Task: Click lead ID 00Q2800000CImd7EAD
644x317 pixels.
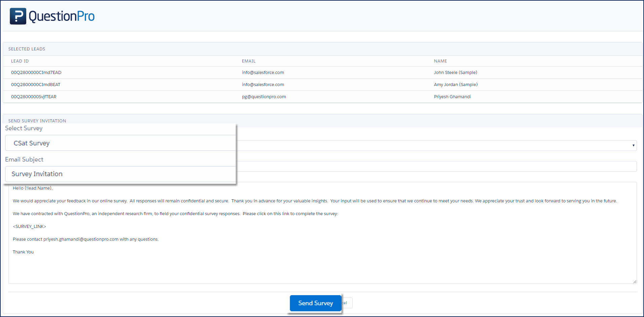Action: [36, 73]
